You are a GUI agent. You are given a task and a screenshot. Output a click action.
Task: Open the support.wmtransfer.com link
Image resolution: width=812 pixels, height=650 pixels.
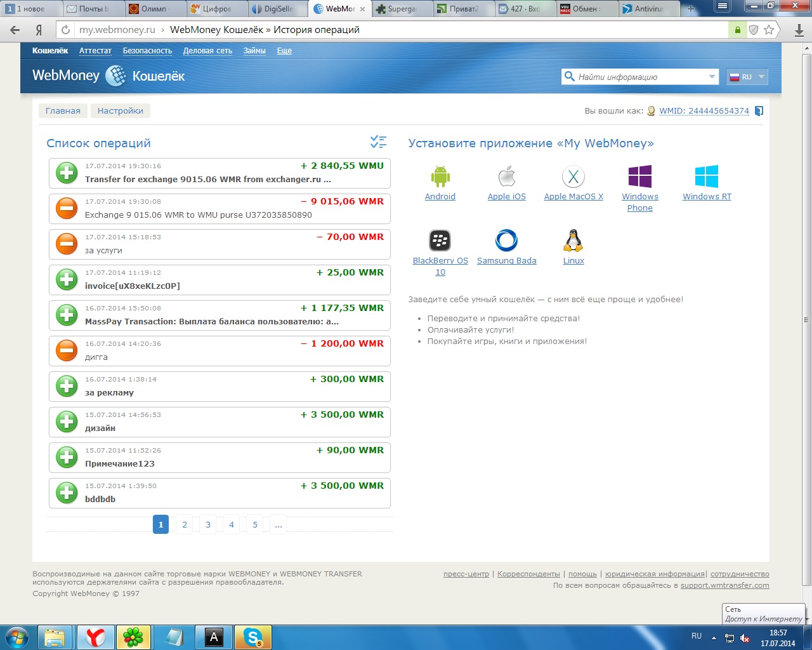click(725, 585)
